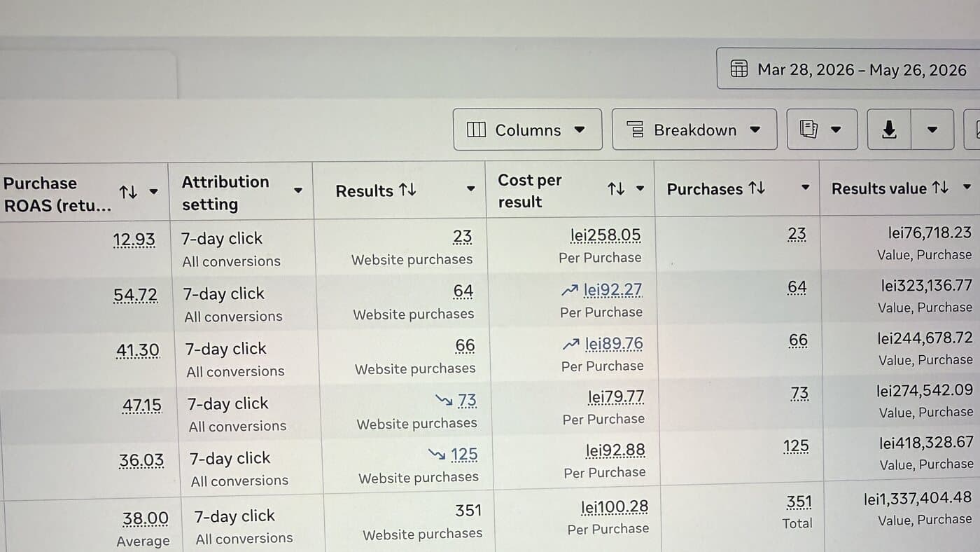Click results value lei274,542.09
The width and height of the screenshot is (980, 552).
click(924, 390)
